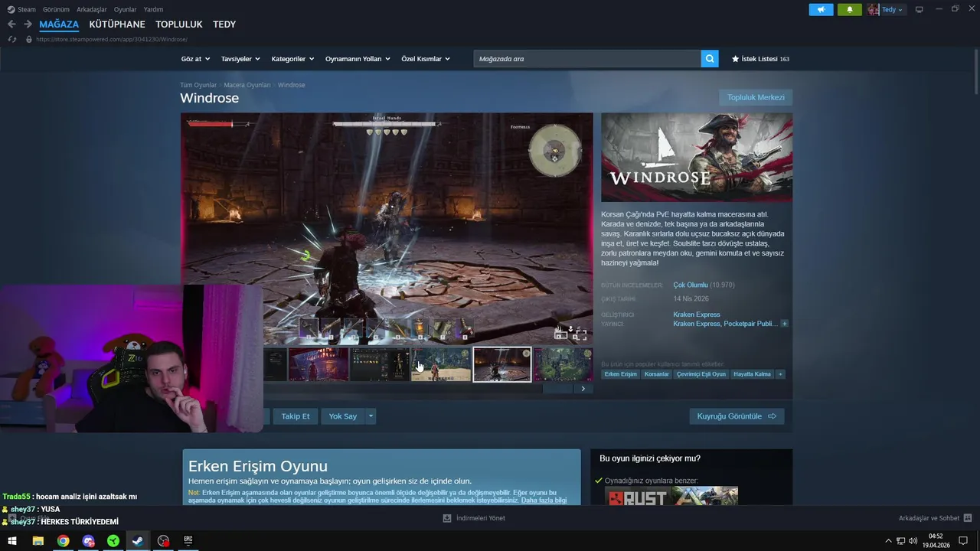This screenshot has width=980, height=551.
Task: Open the RUST similar game capsule
Action: click(x=638, y=496)
